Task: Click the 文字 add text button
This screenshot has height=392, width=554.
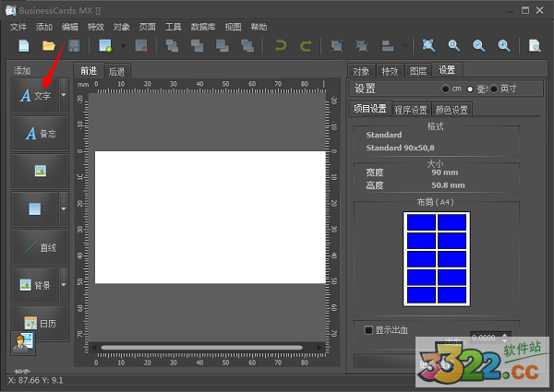Action: [35, 95]
